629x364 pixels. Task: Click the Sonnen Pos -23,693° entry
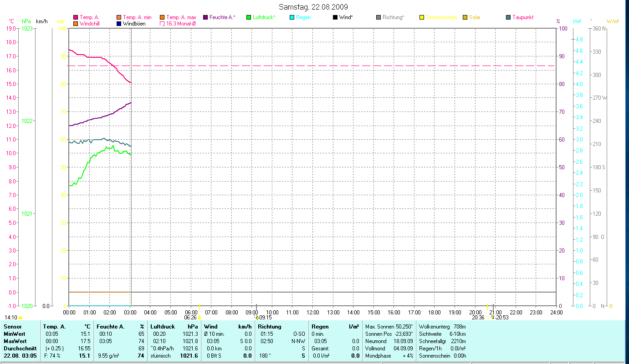point(389,334)
